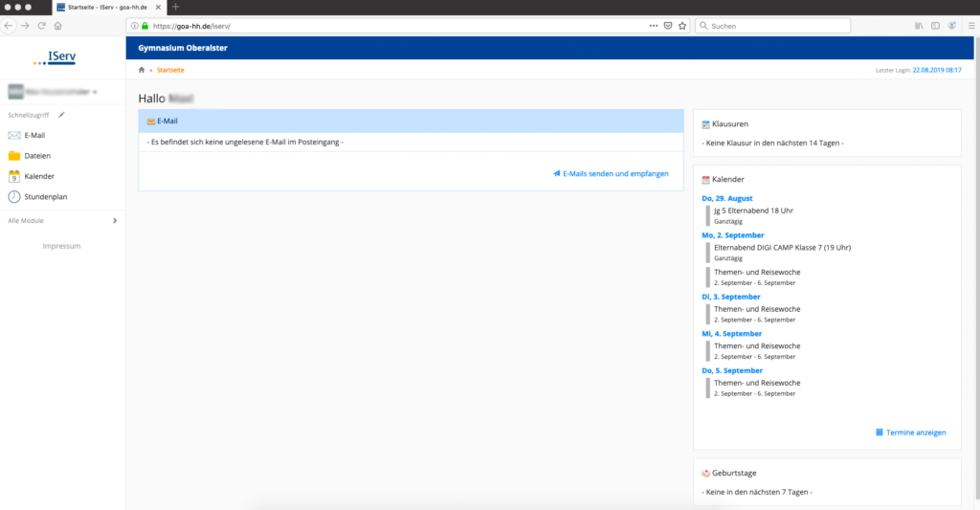Click the home icon in the breadcrumb
The image size is (980, 510).
(x=142, y=70)
